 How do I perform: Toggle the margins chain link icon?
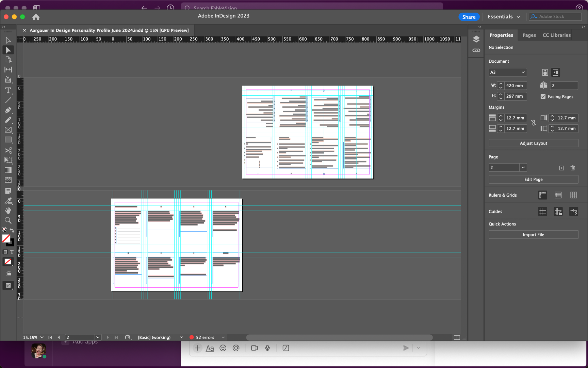click(x=534, y=123)
